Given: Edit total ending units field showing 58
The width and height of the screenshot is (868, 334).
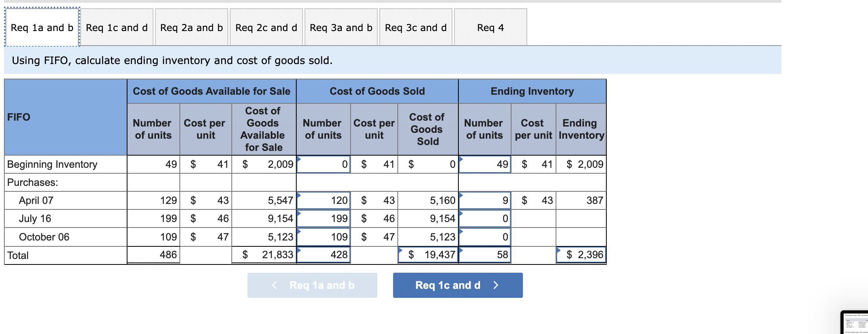Looking at the screenshot, I should point(485,255).
